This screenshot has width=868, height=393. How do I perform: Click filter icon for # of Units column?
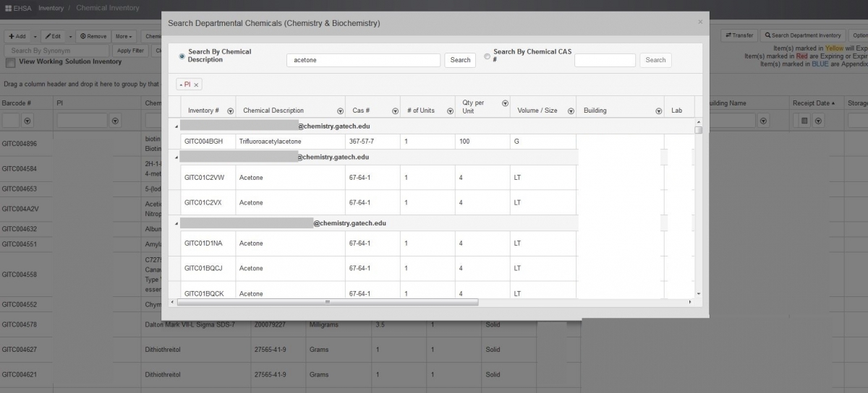click(450, 111)
